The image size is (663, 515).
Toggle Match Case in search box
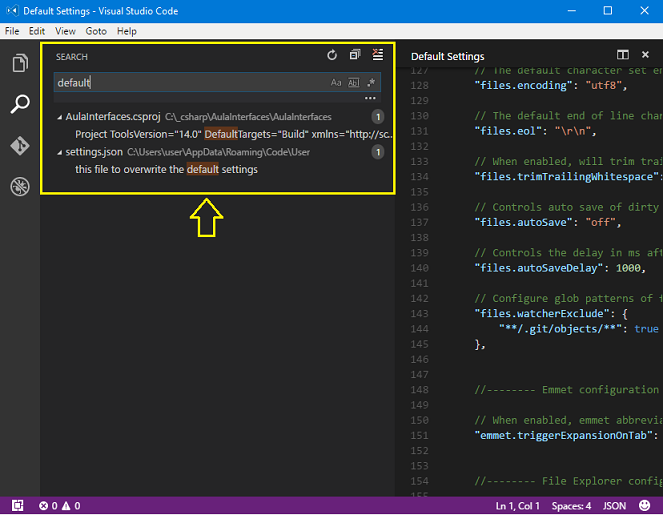coord(336,82)
